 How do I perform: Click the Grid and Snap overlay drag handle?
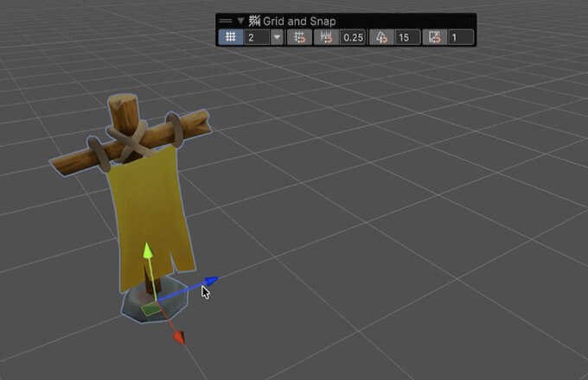227,21
